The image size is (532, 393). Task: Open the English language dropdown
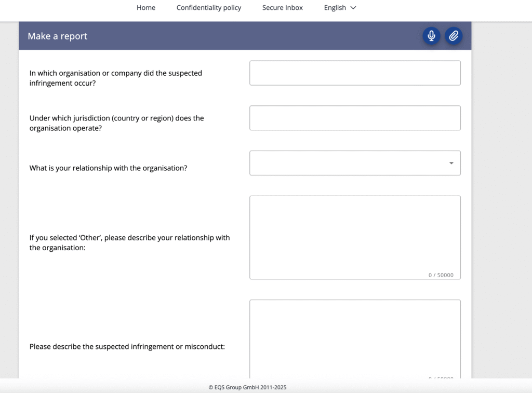pos(340,7)
